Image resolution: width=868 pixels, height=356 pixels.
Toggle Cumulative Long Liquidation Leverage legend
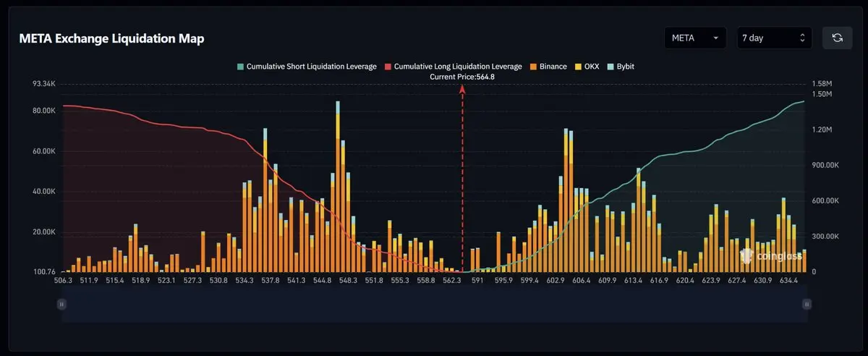(x=453, y=66)
